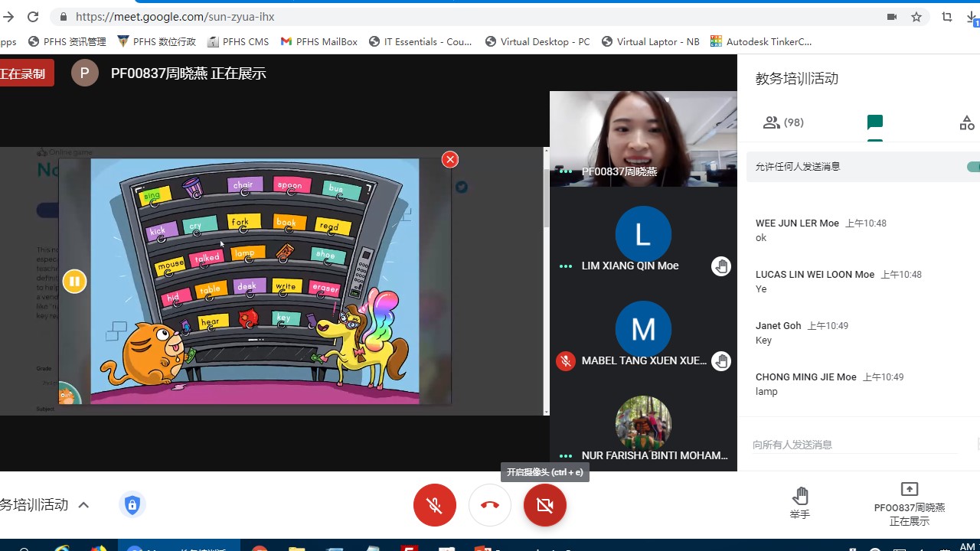The image size is (980, 551).
Task: Click NUR FARISHA's profile photo
Action: 643,423
